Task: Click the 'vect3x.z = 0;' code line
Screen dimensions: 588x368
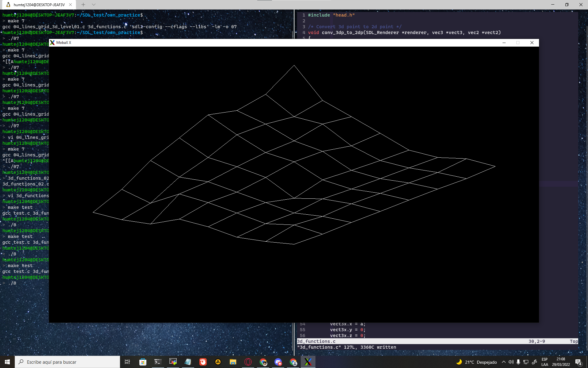Action: point(348,335)
